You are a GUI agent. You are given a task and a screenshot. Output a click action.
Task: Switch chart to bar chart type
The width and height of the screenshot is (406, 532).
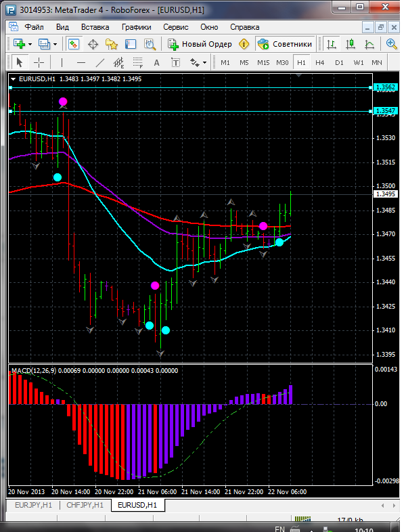pos(331,44)
